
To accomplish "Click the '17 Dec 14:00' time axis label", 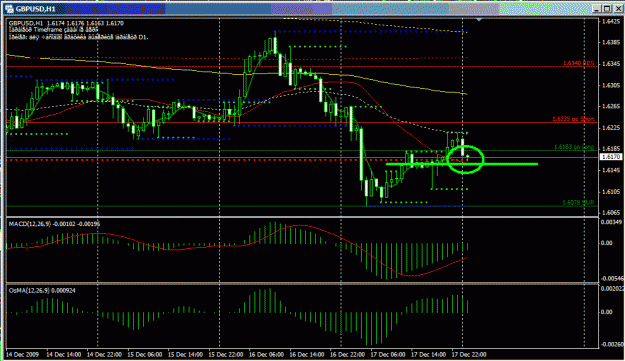I will click(428, 355).
